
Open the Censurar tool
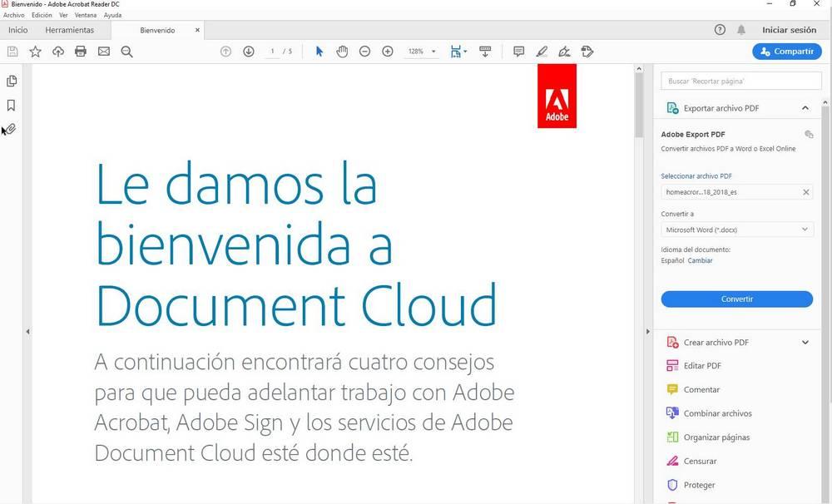[700, 461]
